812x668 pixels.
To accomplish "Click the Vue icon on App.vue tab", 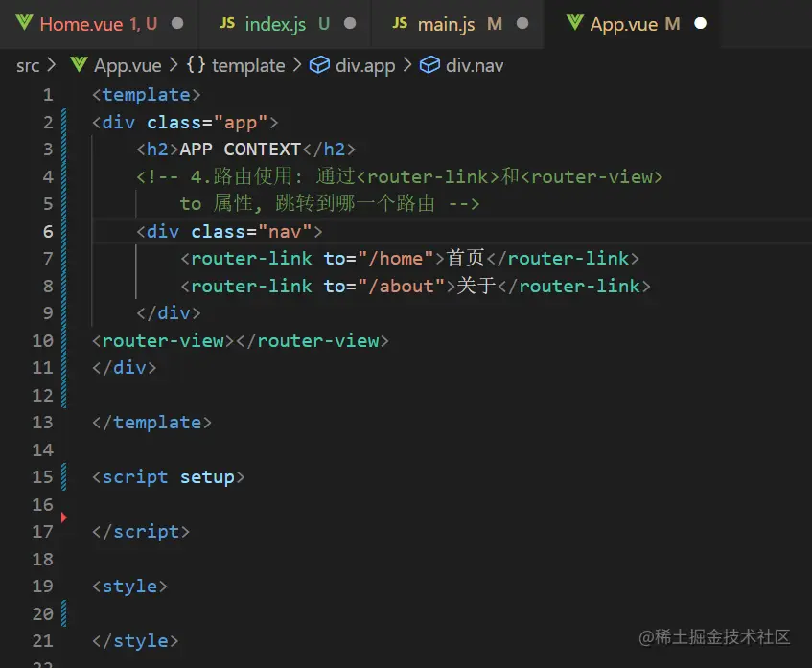I will [575, 23].
